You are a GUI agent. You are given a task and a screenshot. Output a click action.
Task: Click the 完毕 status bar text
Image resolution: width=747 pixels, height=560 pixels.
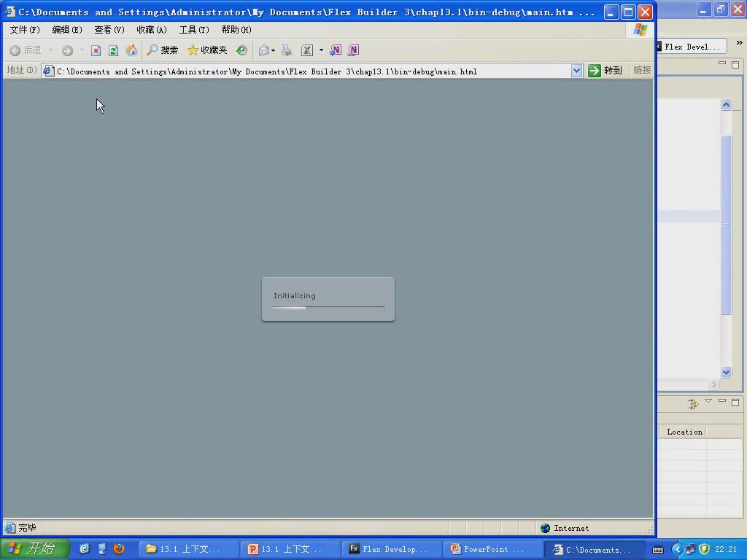click(27, 528)
